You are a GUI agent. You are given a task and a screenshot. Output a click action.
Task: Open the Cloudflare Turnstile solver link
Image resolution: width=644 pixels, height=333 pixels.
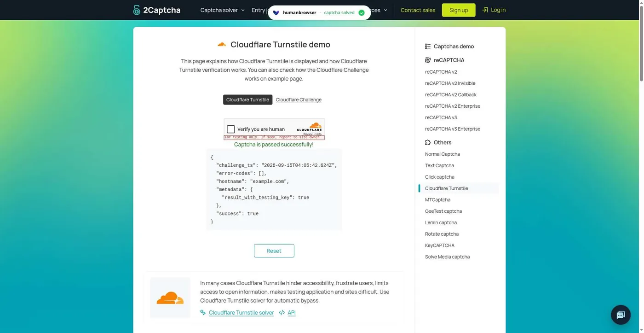pos(241,313)
